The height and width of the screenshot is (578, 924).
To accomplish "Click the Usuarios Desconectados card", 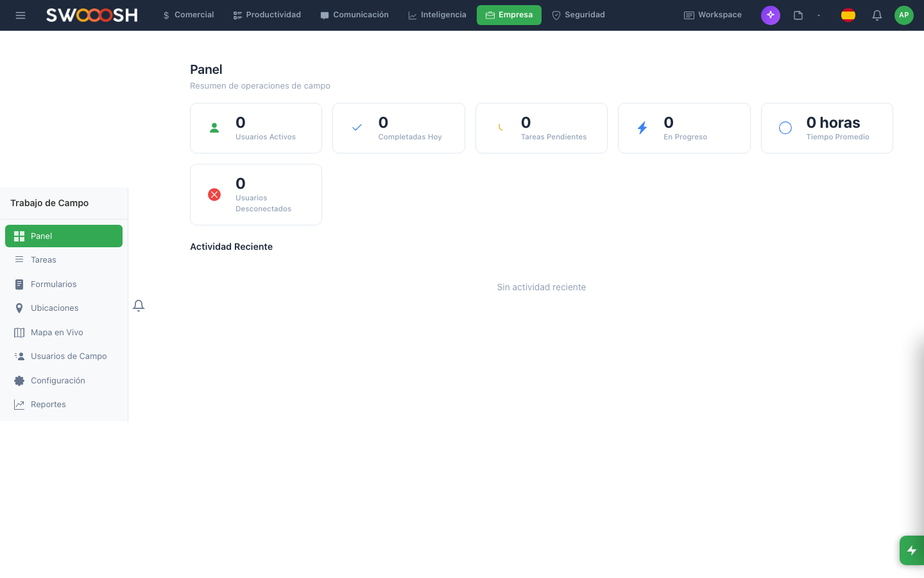I will point(256,195).
